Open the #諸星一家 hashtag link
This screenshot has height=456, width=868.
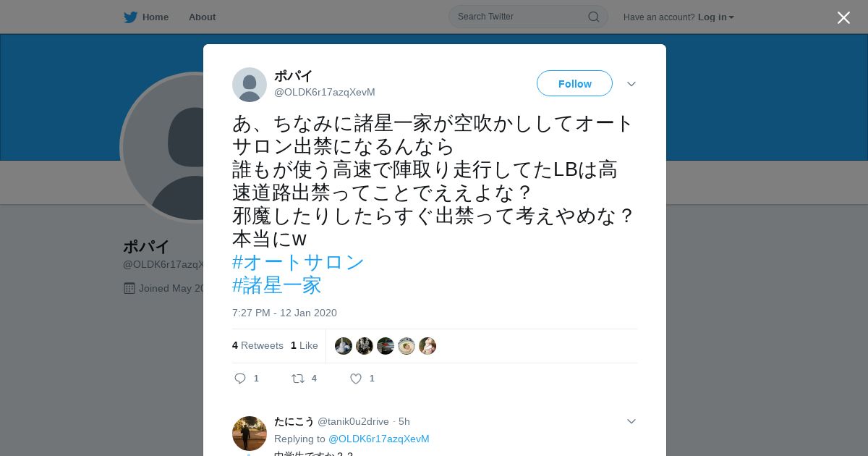pyautogui.click(x=277, y=285)
